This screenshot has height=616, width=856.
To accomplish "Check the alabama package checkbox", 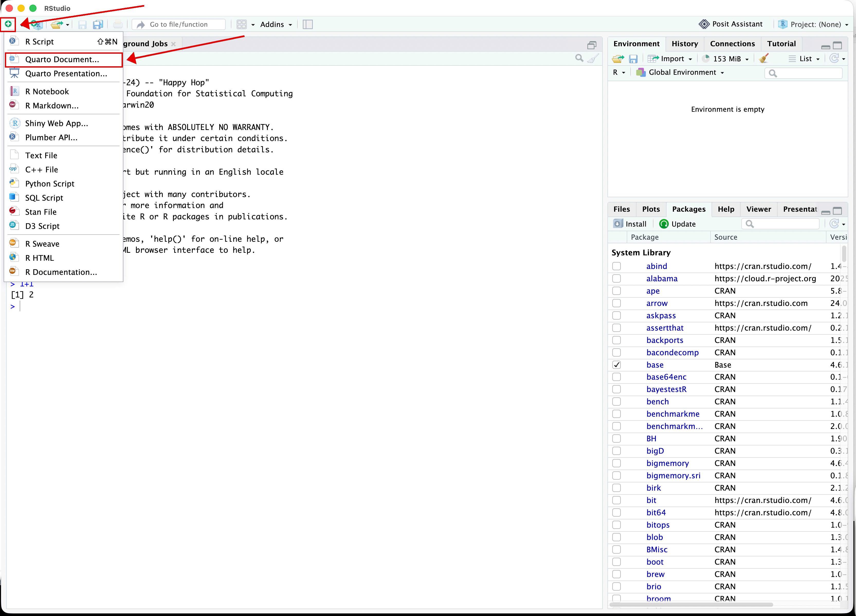I will pos(616,278).
